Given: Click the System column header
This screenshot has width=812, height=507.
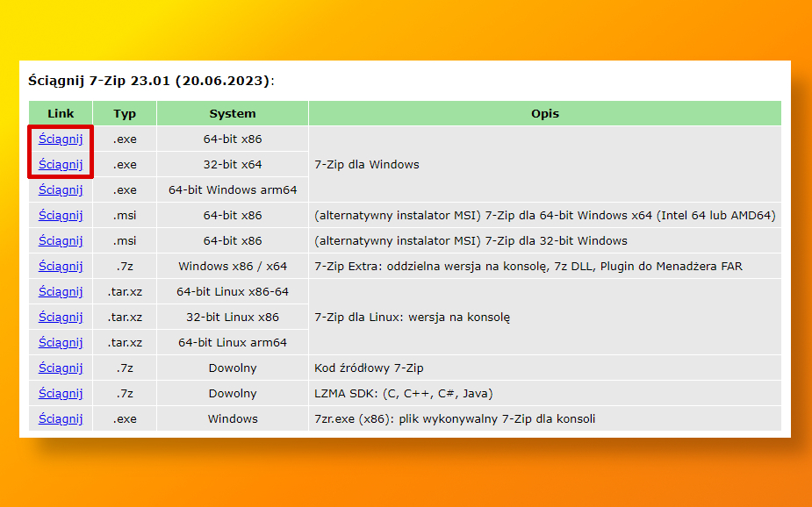Looking at the screenshot, I should point(233,113).
